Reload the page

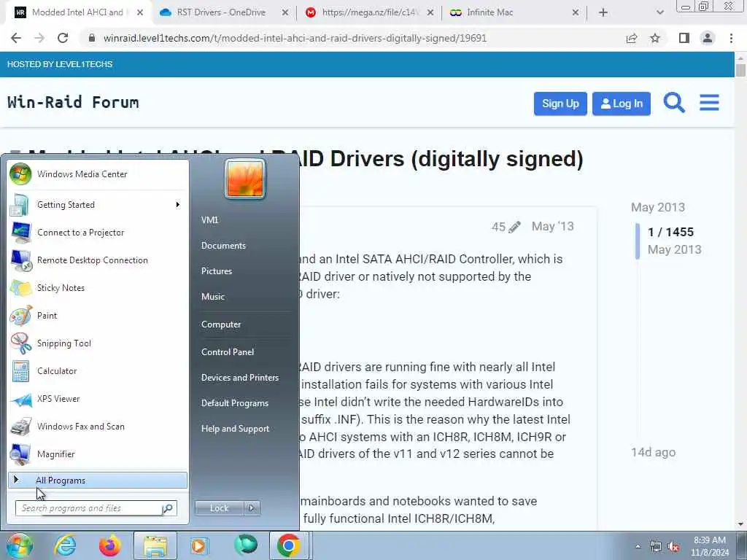pos(63,38)
